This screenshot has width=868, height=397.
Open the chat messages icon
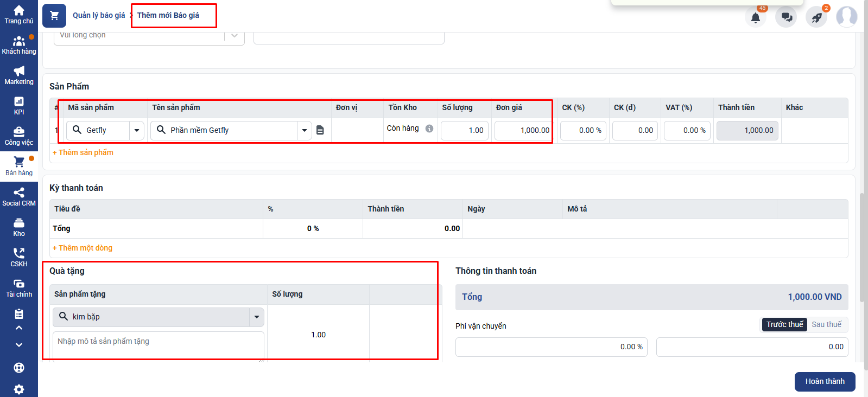[786, 17]
